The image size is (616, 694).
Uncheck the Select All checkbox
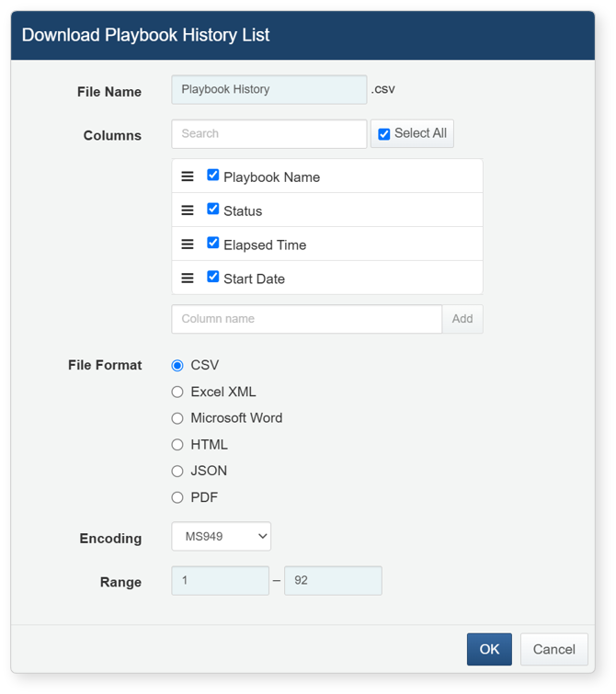(384, 134)
